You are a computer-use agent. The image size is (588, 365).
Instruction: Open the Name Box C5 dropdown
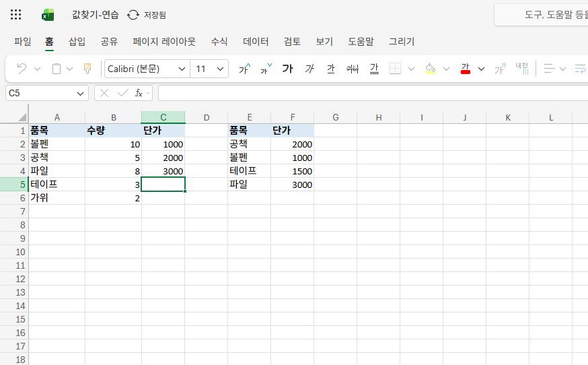point(80,94)
